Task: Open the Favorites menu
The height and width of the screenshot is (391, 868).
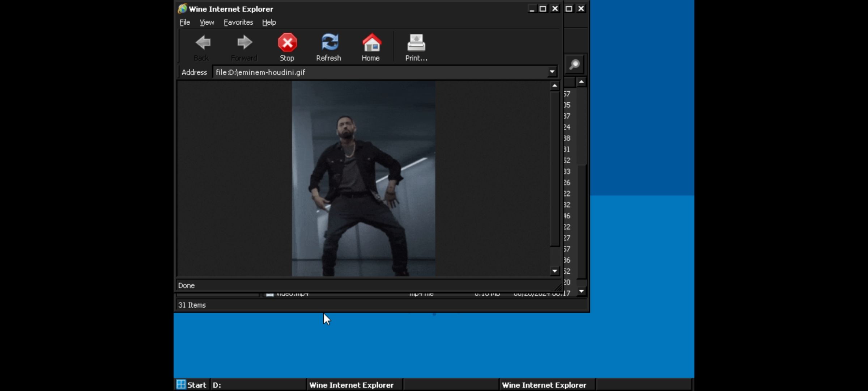Action: [238, 22]
